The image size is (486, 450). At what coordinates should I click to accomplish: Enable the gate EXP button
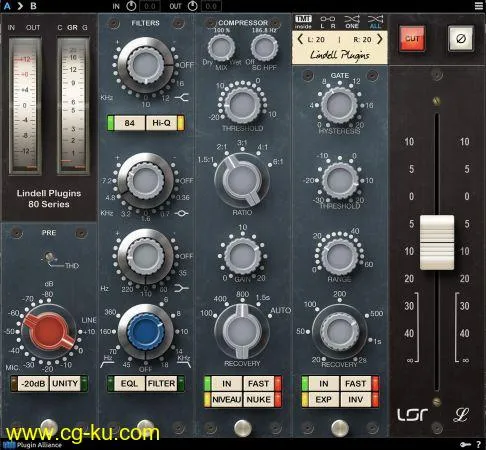(324, 399)
